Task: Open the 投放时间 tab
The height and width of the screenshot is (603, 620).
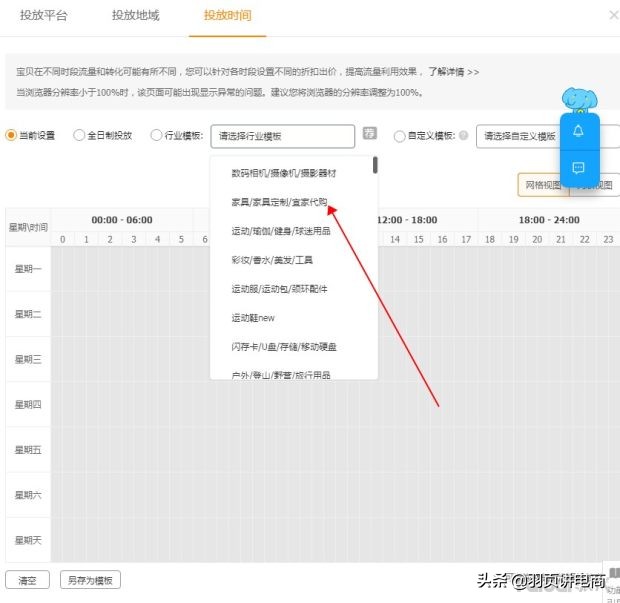Action: pyautogui.click(x=227, y=15)
